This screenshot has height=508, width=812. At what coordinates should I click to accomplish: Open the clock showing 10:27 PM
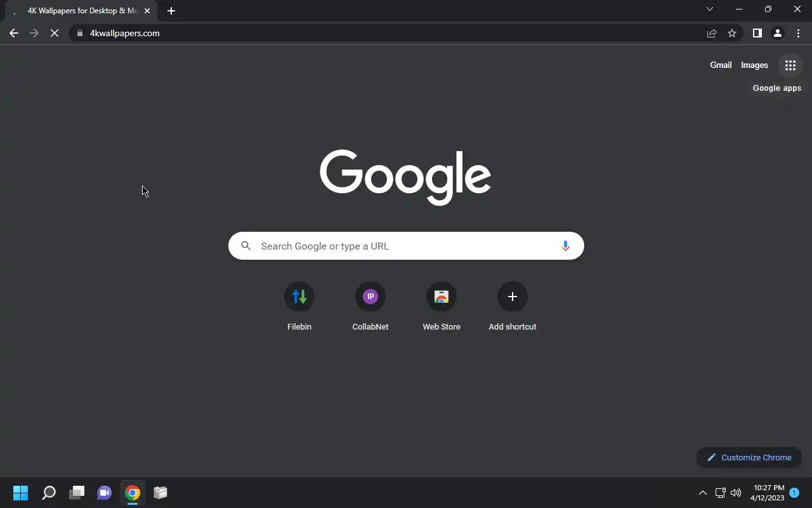pos(768,493)
